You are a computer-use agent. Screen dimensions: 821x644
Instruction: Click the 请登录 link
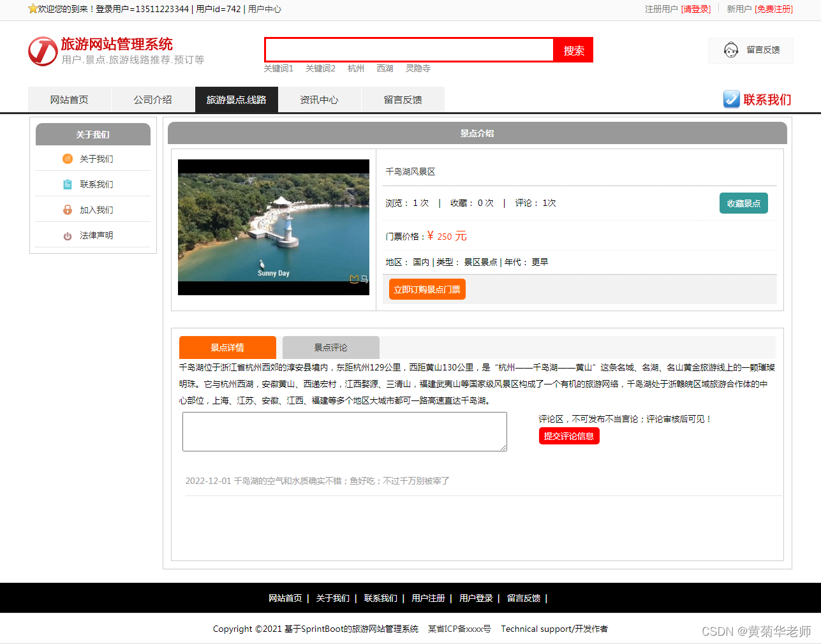pyautogui.click(x=696, y=9)
